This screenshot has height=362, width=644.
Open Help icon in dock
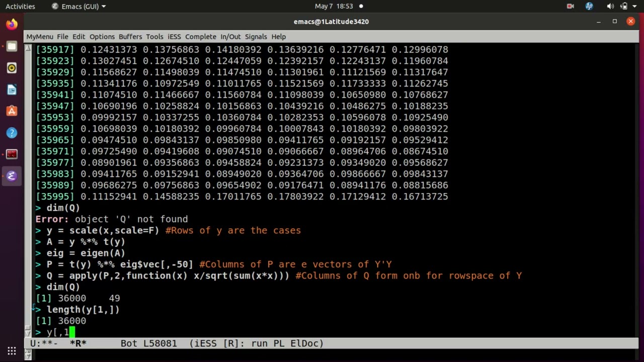point(12,133)
